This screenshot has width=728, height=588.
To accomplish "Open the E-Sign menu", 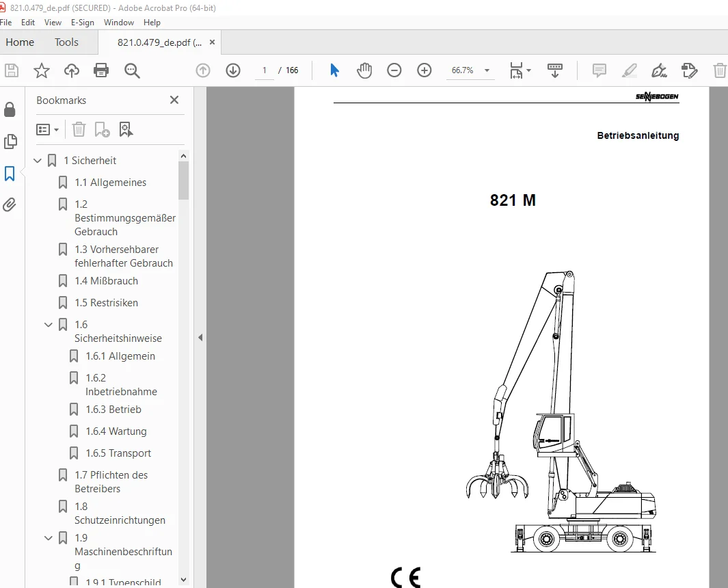I will (x=83, y=23).
